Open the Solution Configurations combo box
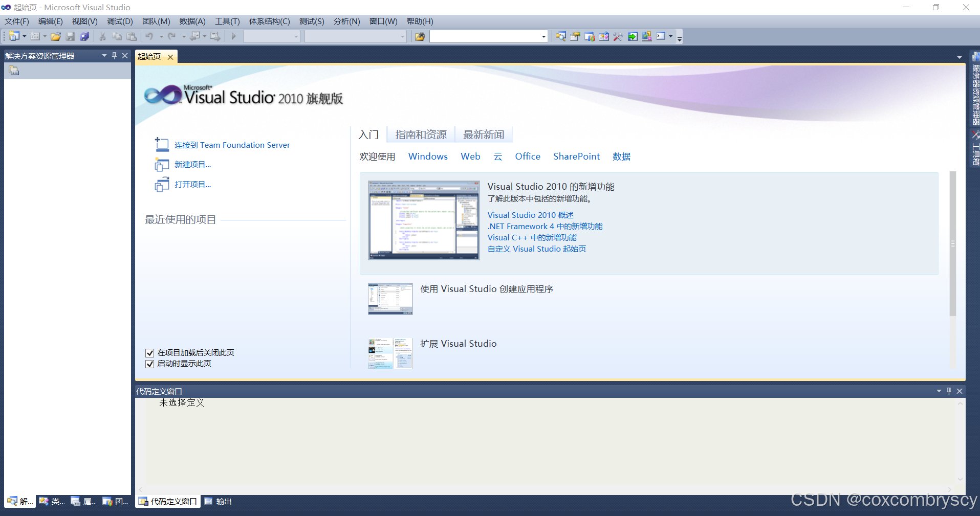The image size is (980, 516). [x=272, y=36]
